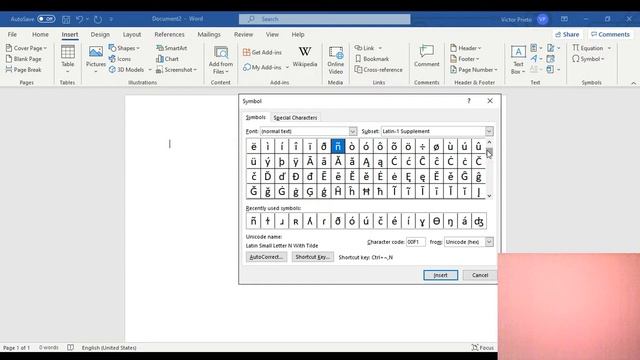This screenshot has height=360, width=640.
Task: Insert an Online Video
Action: tap(336, 60)
